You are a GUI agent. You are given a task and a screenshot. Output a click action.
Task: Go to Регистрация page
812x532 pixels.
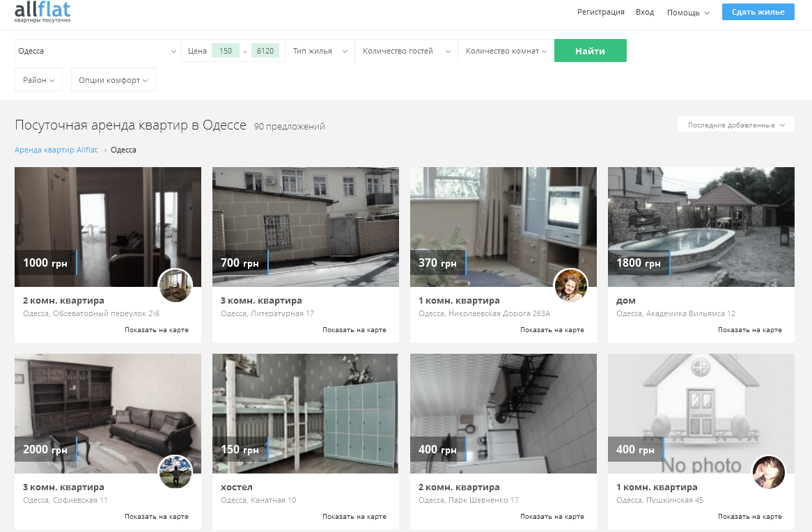pos(600,12)
